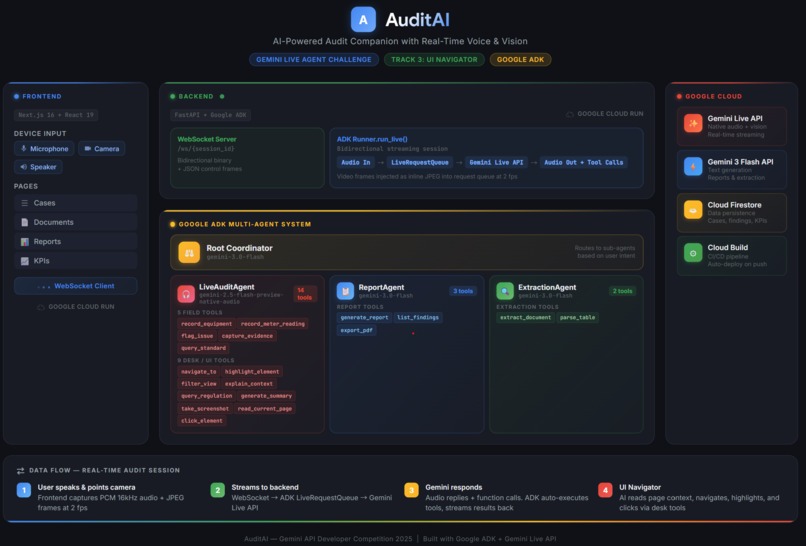This screenshot has width=806, height=546.
Task: Click the "3 tools" badge on ReportAgent
Action: (463, 291)
